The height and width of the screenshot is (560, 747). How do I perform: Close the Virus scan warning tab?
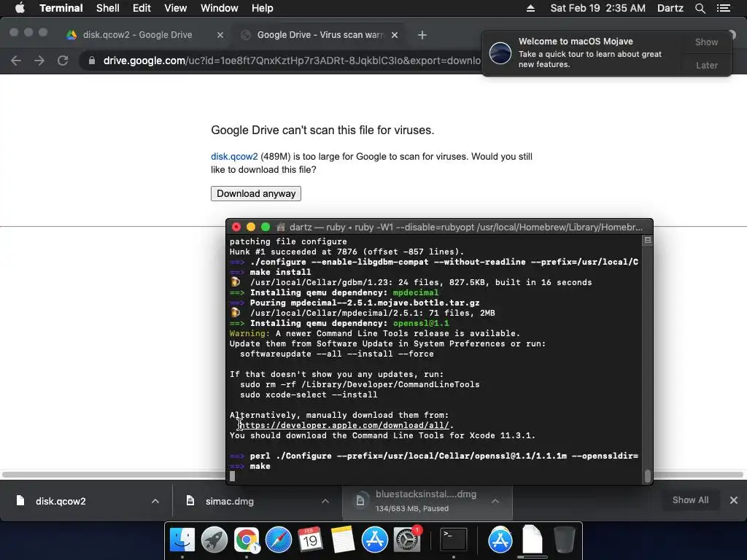(x=395, y=35)
